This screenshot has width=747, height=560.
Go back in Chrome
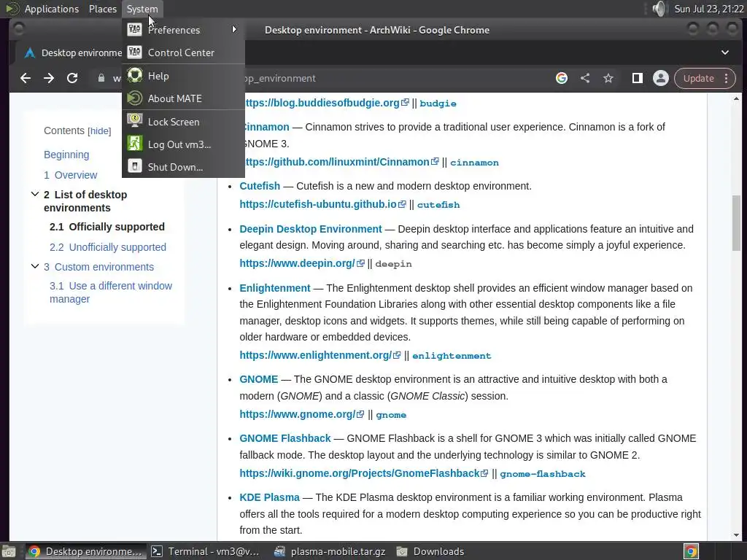click(x=26, y=78)
